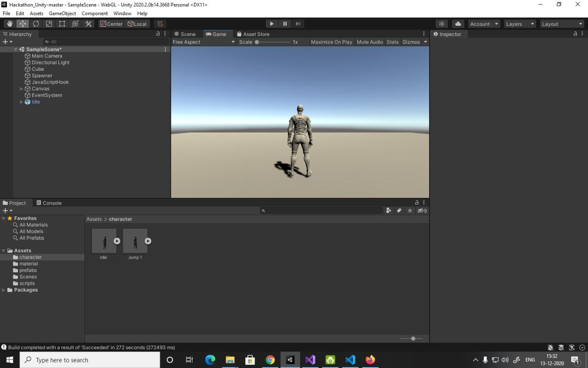Open Collab services sun icon
Viewport: 588px width, 368px height.
click(442, 24)
